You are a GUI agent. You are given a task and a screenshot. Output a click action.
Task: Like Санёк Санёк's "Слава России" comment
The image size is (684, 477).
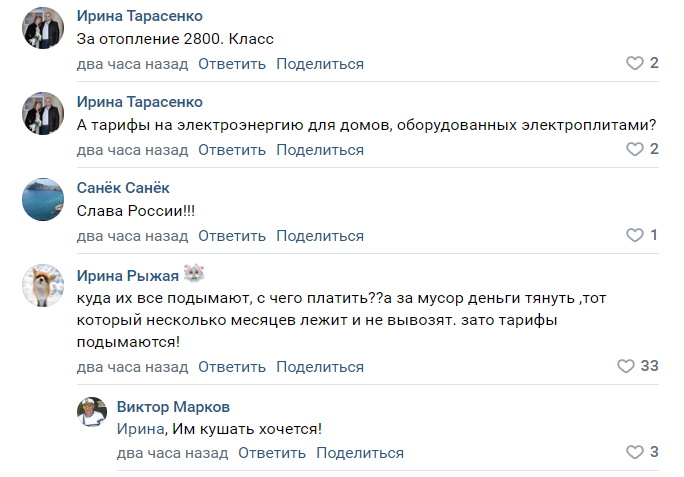click(x=634, y=235)
